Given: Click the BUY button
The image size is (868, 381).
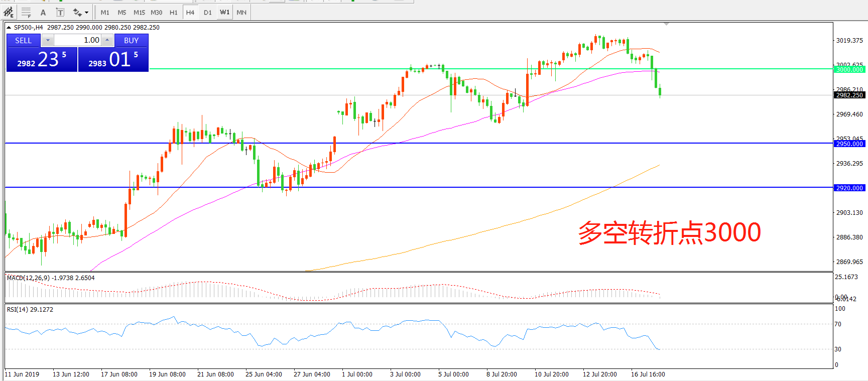Looking at the screenshot, I should pos(131,40).
